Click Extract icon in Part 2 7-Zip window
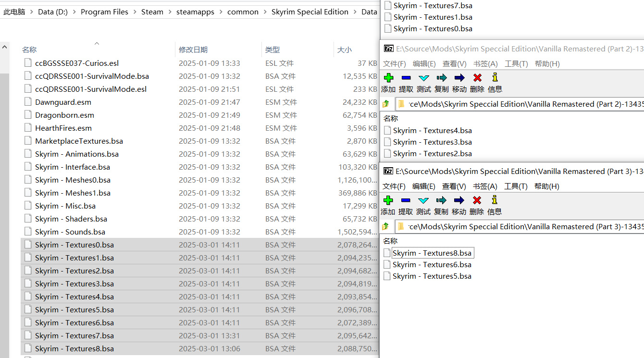The width and height of the screenshot is (644, 358). [406, 78]
